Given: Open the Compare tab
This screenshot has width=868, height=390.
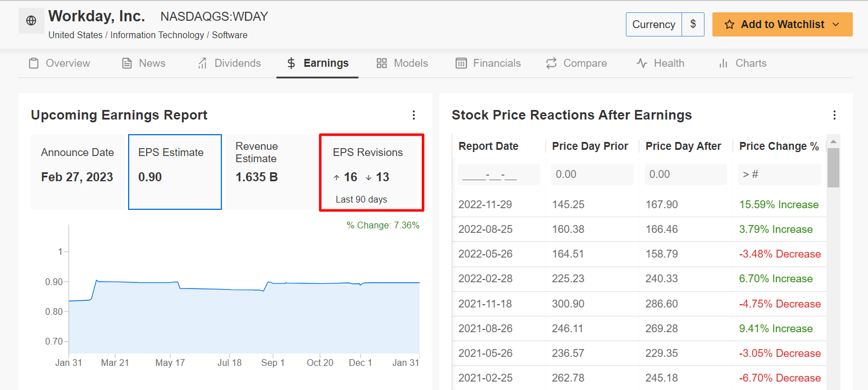Looking at the screenshot, I should pyautogui.click(x=576, y=63).
